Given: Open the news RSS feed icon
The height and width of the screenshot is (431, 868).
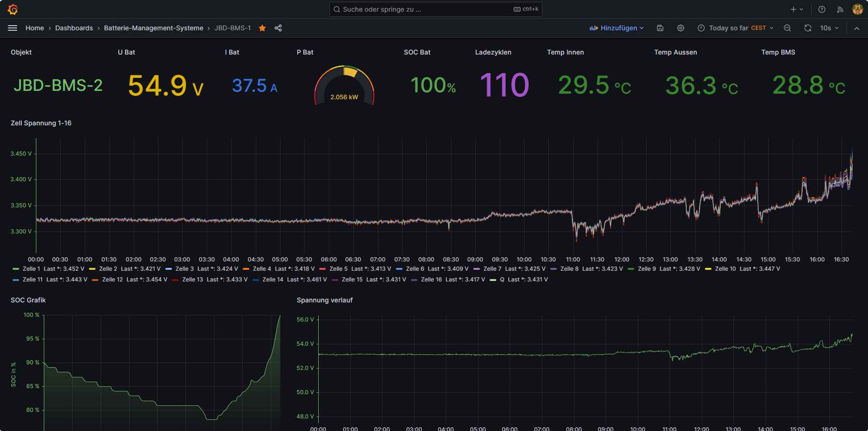Looking at the screenshot, I should (x=840, y=9).
